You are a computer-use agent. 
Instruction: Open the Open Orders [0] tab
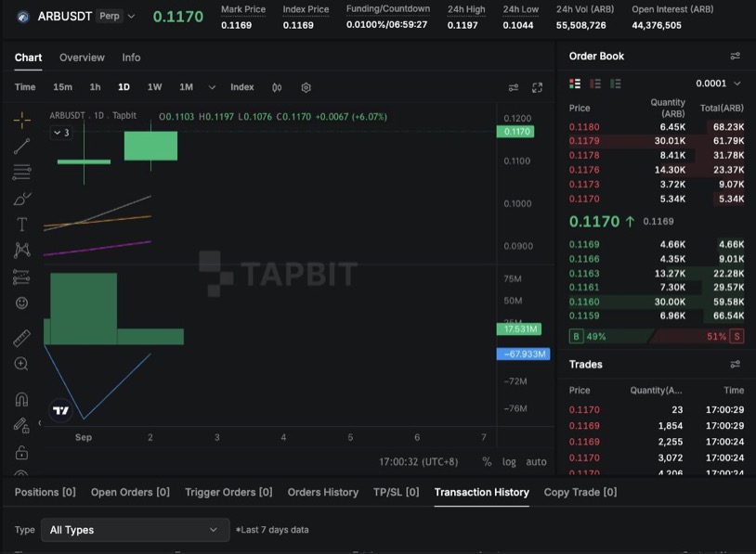click(130, 492)
